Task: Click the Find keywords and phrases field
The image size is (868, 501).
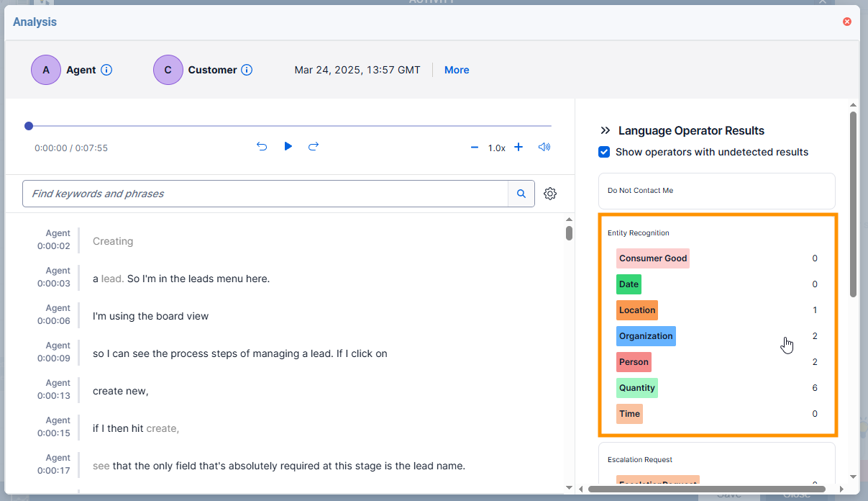Action: [266, 193]
